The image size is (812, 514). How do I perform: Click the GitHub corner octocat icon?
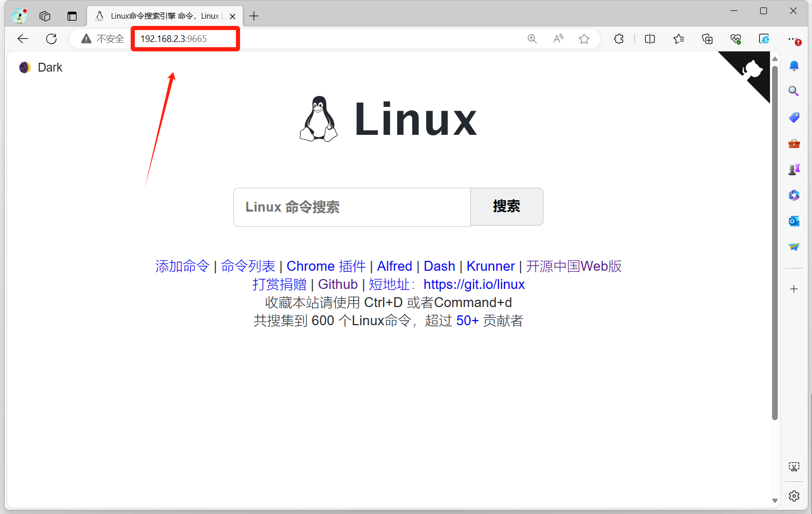(752, 70)
